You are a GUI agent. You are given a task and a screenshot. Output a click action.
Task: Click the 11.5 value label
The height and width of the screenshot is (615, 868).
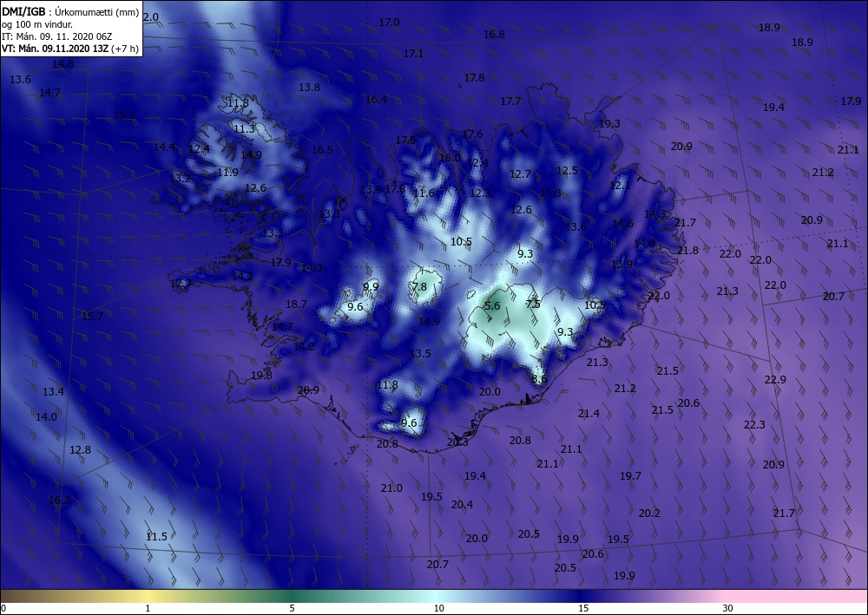[156, 536]
